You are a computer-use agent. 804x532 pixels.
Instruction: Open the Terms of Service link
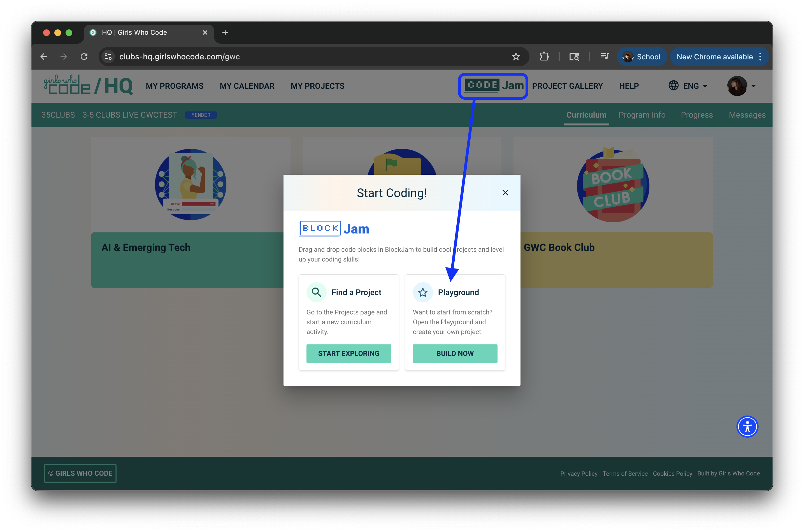click(625, 473)
